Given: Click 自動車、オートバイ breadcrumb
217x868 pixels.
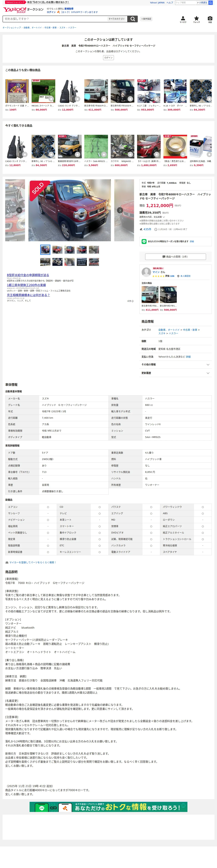Looking at the screenshot, I should point(33,28).
